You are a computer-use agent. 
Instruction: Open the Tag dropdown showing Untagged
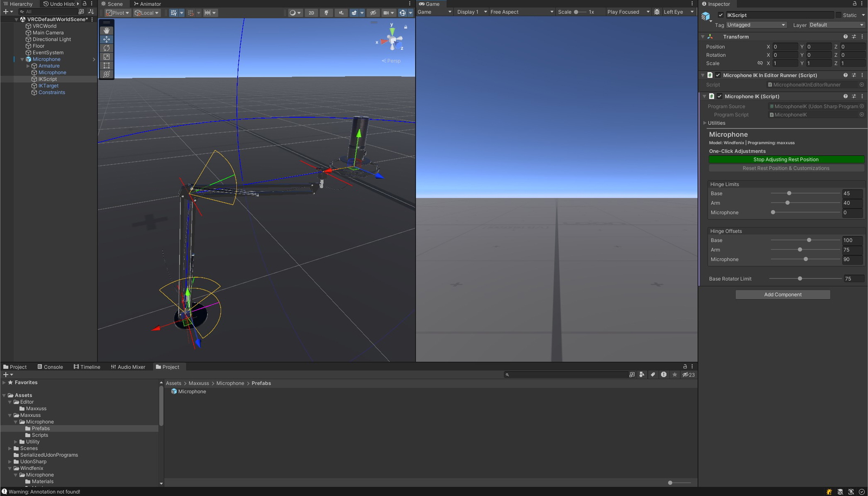756,25
